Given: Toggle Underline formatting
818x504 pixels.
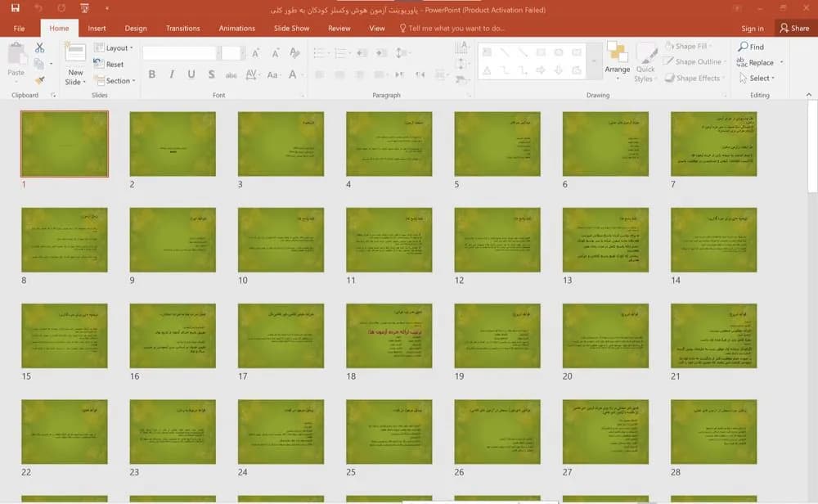Looking at the screenshot, I should [x=191, y=74].
